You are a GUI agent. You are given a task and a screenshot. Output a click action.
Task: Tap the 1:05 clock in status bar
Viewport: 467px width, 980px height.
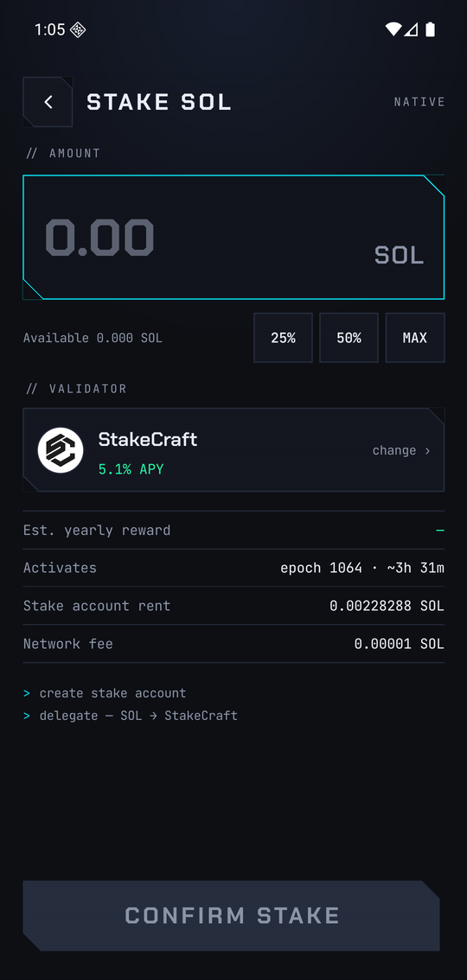(49, 29)
